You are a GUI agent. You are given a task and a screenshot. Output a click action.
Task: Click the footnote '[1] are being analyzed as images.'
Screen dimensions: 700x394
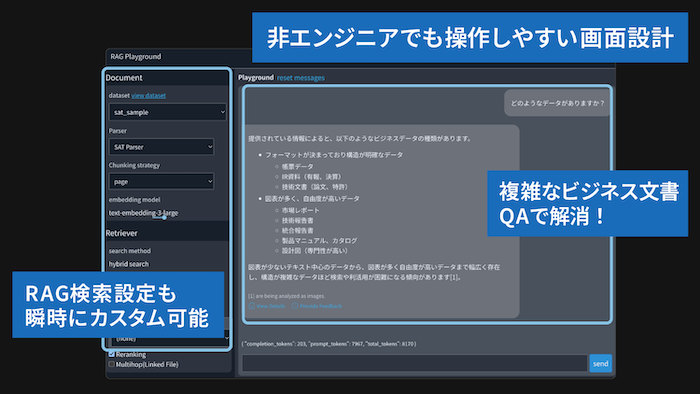(287, 296)
